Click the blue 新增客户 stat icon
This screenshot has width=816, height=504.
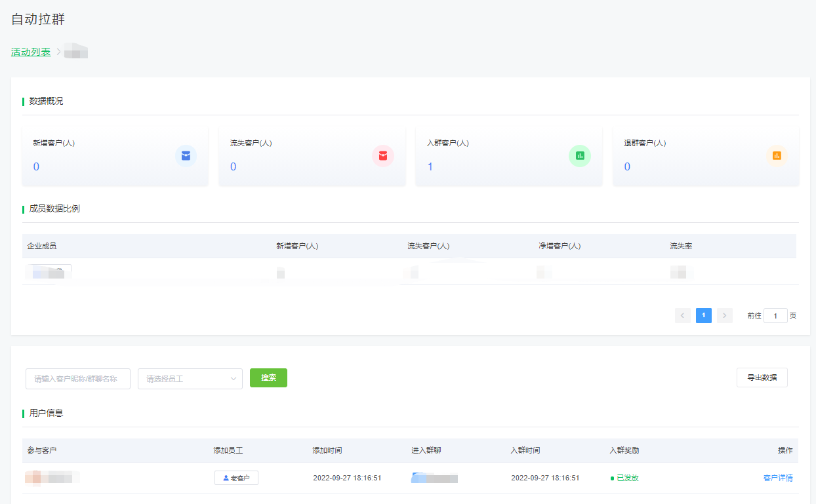(186, 156)
